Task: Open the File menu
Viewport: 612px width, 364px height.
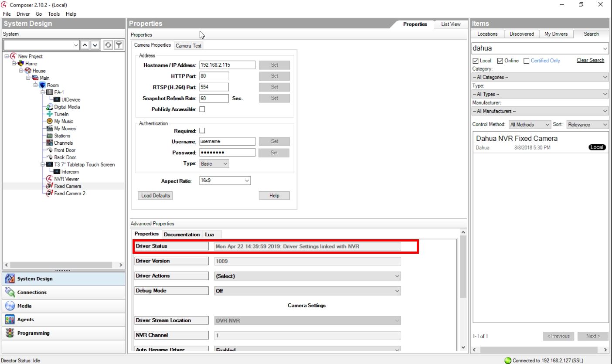Action: [7, 14]
